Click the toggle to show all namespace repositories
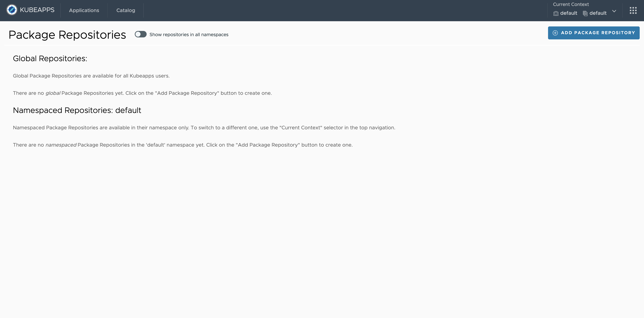 [141, 35]
